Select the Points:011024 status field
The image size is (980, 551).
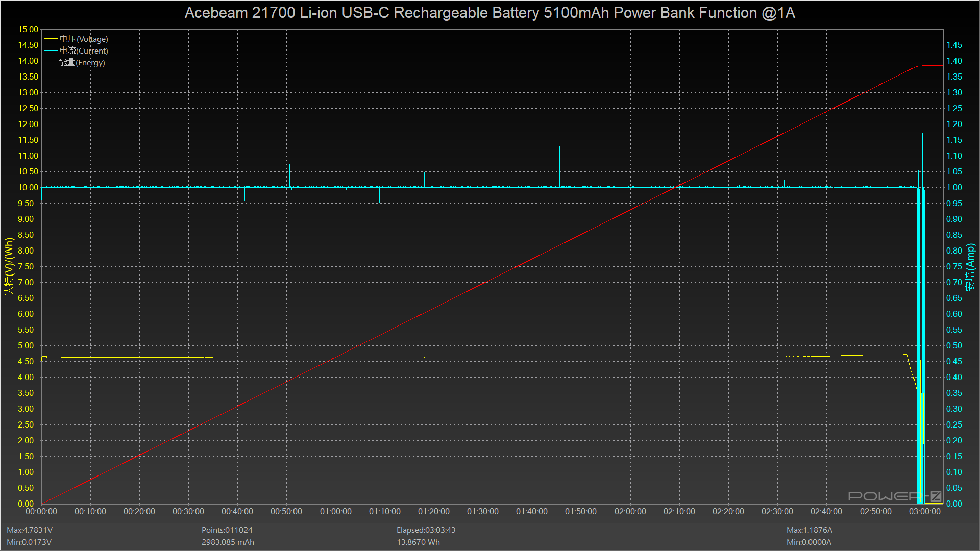tap(227, 530)
